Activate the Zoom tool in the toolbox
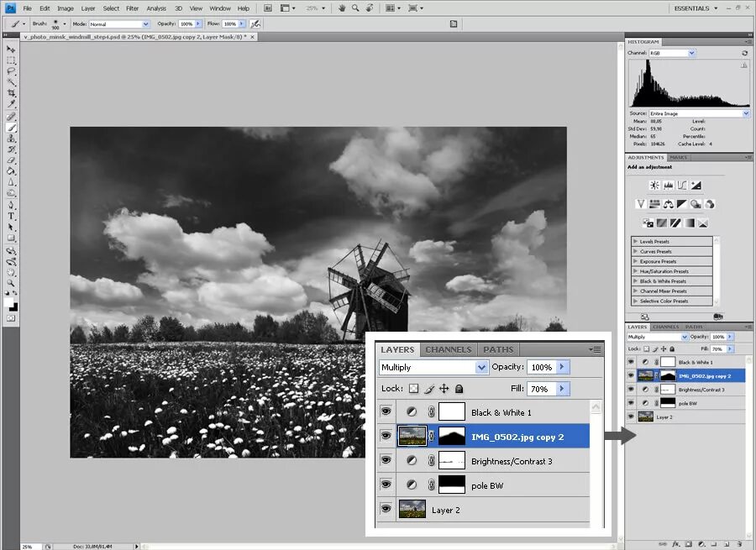This screenshot has width=756, height=550. click(x=12, y=283)
